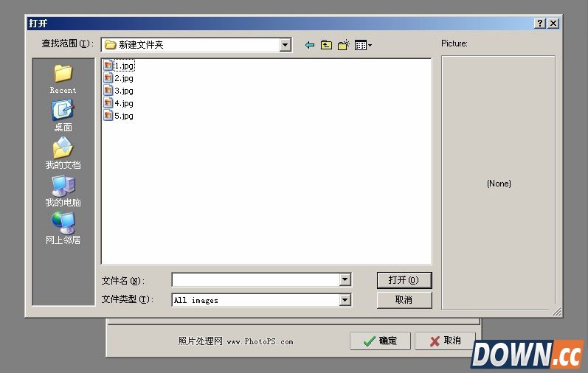Expand the 文件名 dropdown arrow
588x373 pixels.
345,280
